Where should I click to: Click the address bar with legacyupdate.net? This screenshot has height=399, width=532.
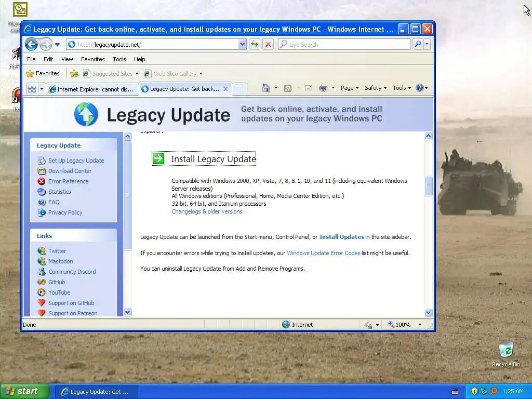(152, 45)
